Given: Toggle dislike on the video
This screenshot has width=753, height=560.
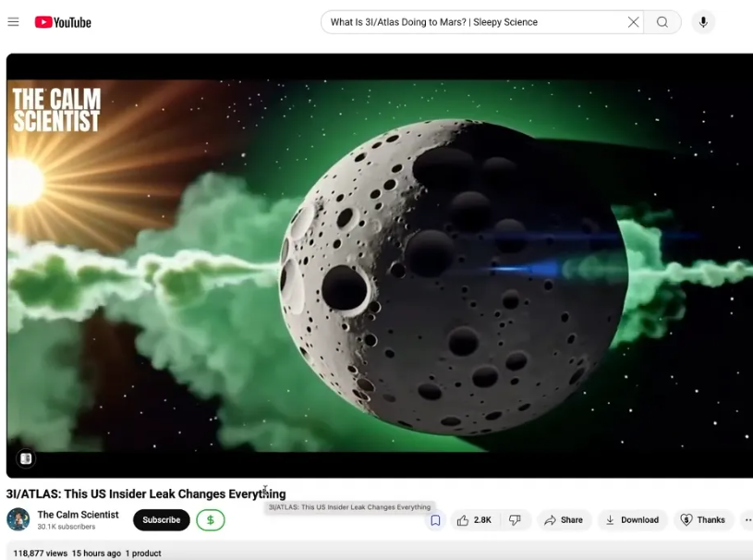Looking at the screenshot, I should pos(516,519).
